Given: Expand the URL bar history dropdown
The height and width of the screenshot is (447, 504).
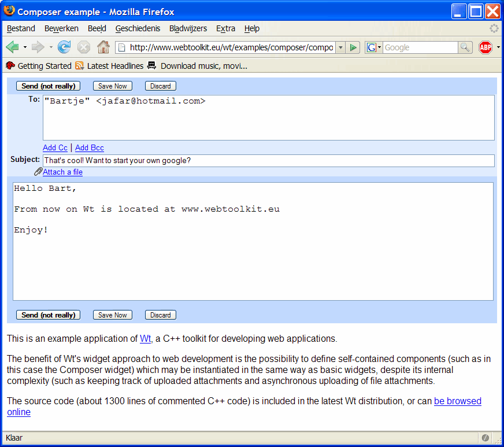Looking at the screenshot, I should (340, 47).
